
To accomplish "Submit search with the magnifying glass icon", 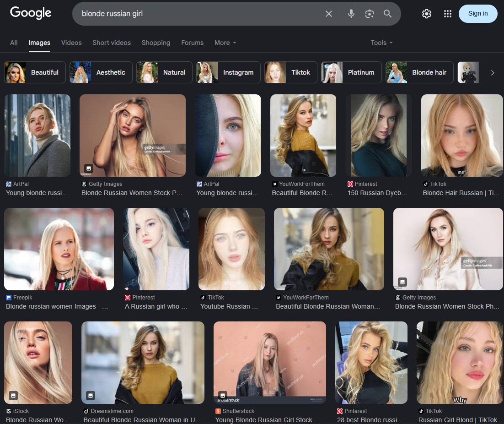I will [x=387, y=14].
